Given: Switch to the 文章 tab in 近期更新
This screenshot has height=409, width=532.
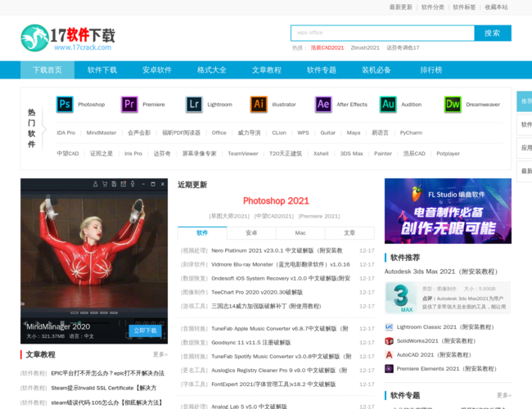Looking at the screenshot, I should coord(349,232).
